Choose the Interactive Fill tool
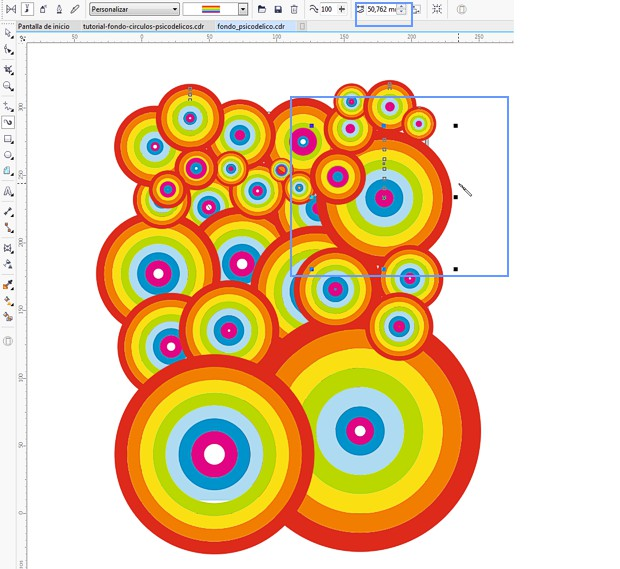The width and height of the screenshot is (620, 569). (9, 300)
